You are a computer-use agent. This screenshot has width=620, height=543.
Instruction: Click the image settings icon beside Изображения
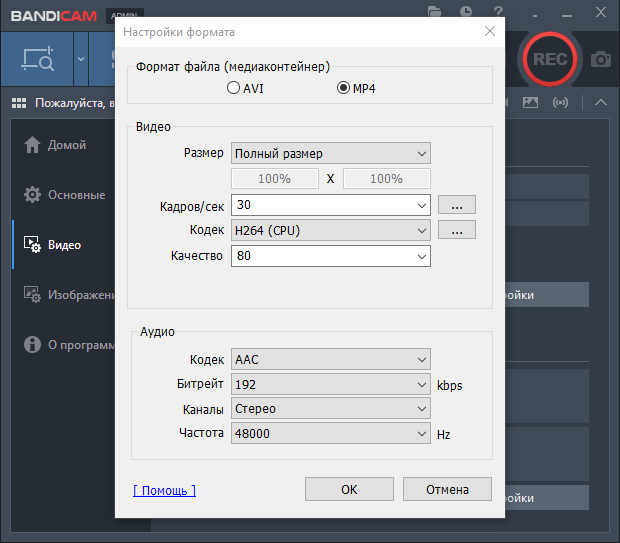pos(32,295)
